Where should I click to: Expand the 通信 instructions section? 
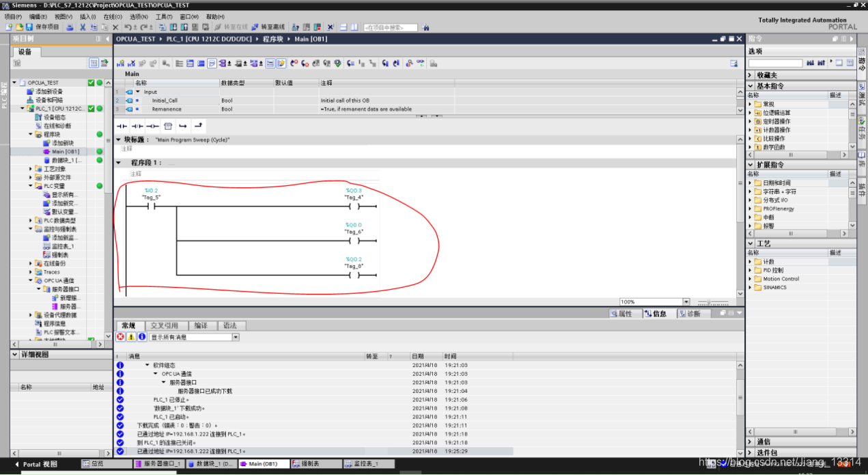[750, 442]
